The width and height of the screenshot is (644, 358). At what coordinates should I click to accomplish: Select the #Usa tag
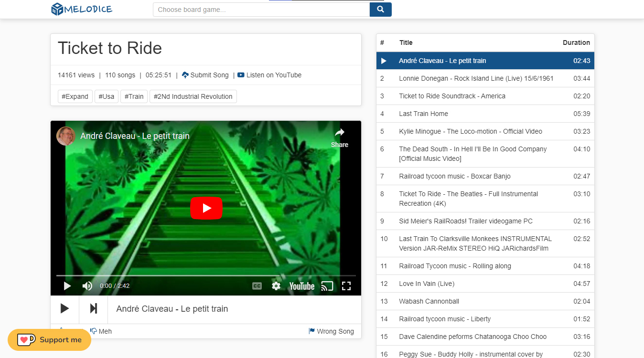pyautogui.click(x=107, y=96)
